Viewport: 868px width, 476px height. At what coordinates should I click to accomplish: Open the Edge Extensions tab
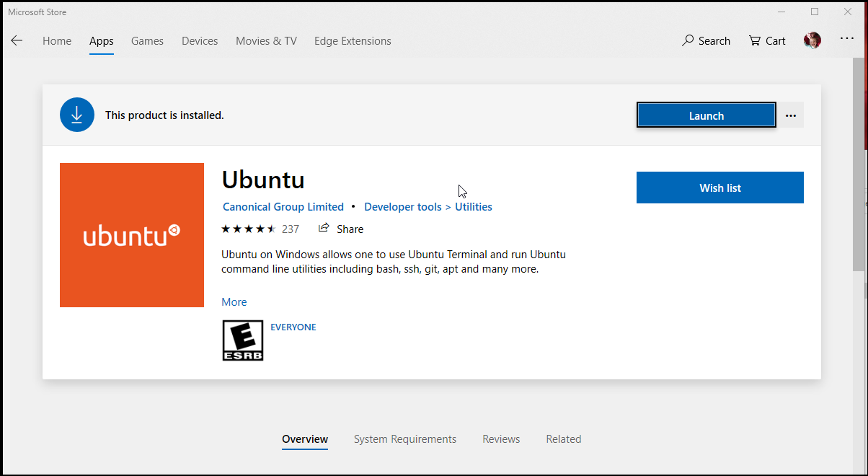click(353, 41)
